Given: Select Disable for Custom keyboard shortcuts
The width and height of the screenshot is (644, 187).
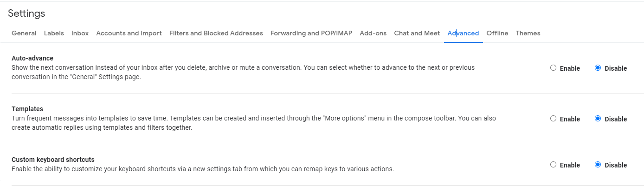Looking at the screenshot, I should pyautogui.click(x=598, y=165).
